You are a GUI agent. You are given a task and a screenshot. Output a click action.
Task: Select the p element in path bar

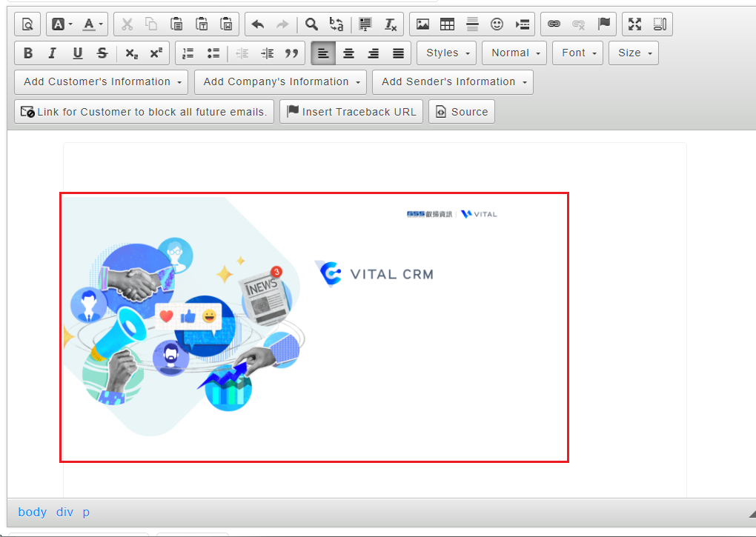(86, 512)
